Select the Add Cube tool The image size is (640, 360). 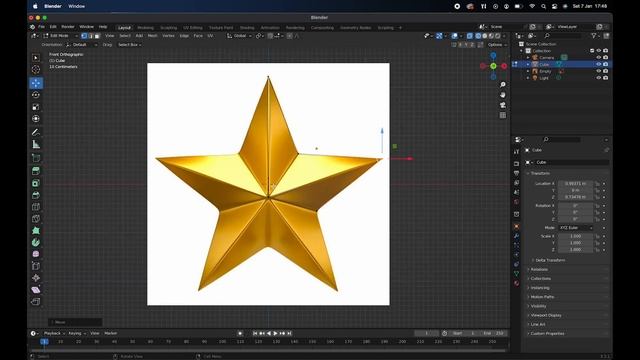click(x=36, y=158)
